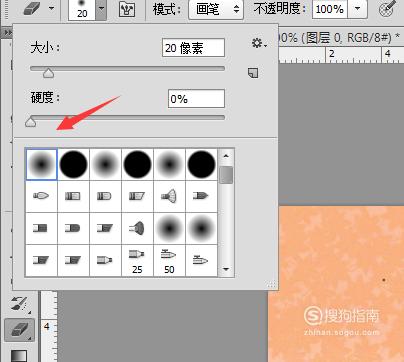This screenshot has width=404, height=362.
Task: Select the dark flat curve bristle brush
Action: point(73,228)
